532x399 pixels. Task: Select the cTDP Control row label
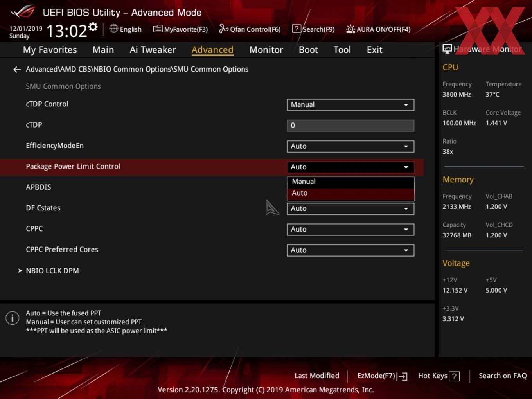coord(47,104)
